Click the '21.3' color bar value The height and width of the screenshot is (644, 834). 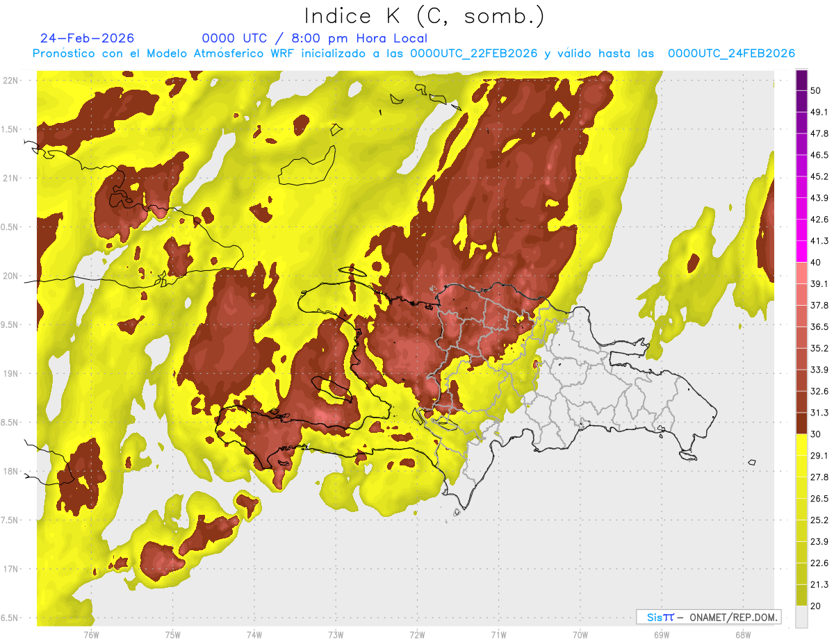pyautogui.click(x=819, y=585)
